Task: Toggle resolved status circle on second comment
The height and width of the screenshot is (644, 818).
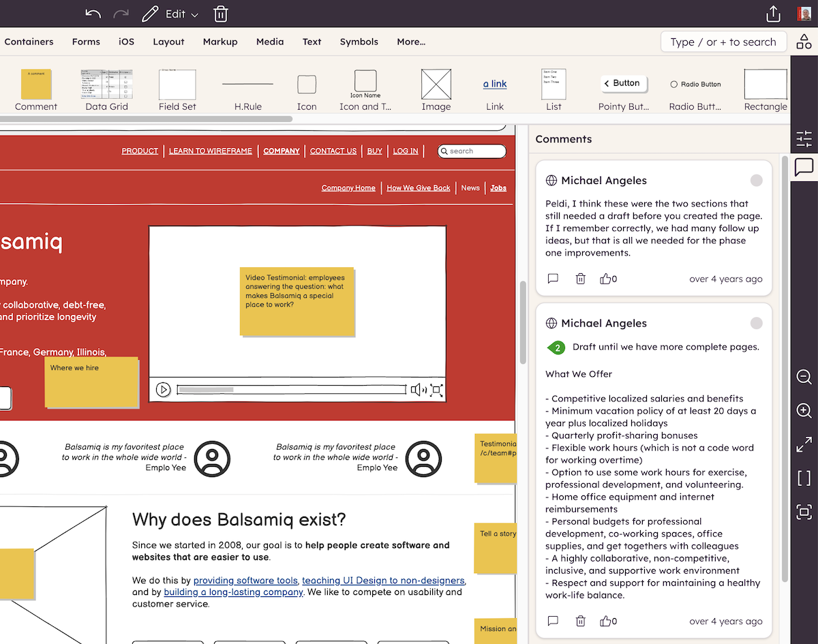Action: 756,323
